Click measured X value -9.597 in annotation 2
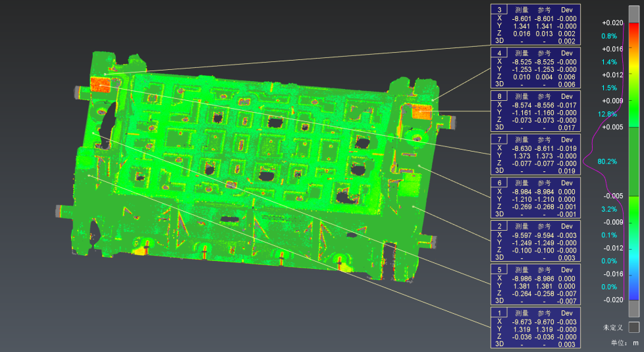644x352 pixels. pos(522,235)
